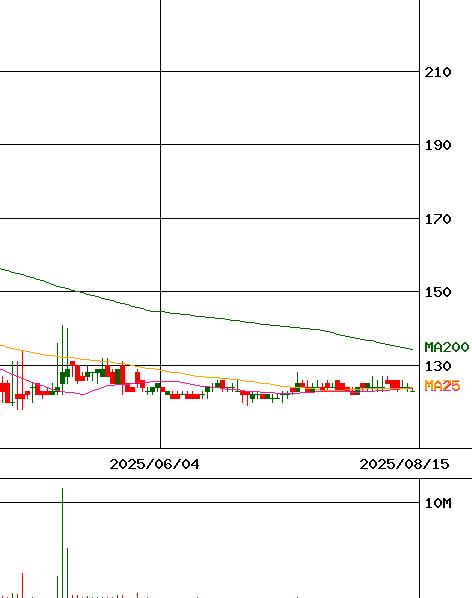
Task: Click the end of the green MA200 line
Action: (x=412, y=349)
